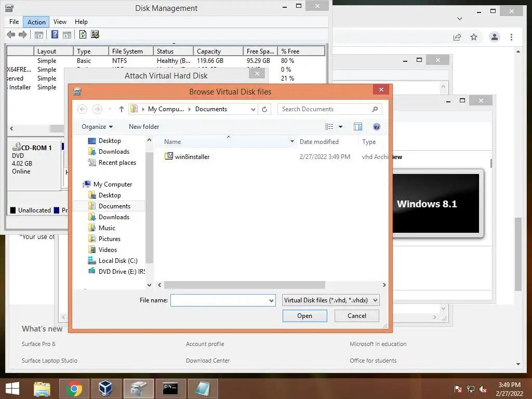Image resolution: width=532 pixels, height=399 pixels.
Task: Click New folder button
Action: pyautogui.click(x=144, y=127)
